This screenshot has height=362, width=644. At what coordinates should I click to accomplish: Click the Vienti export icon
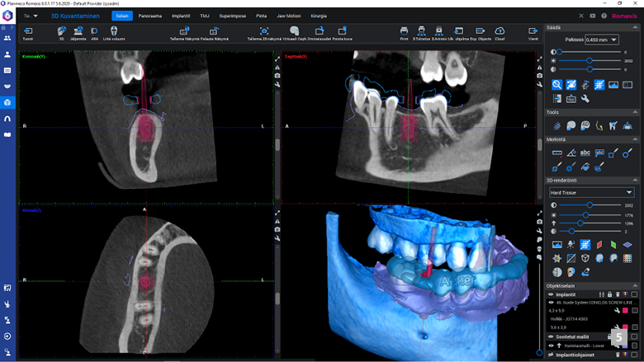tap(533, 31)
